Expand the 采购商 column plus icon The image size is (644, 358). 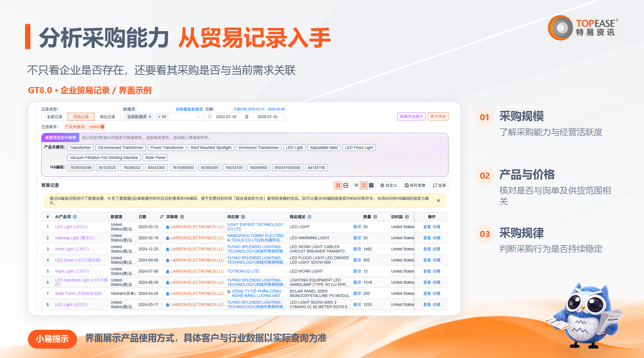(x=182, y=217)
